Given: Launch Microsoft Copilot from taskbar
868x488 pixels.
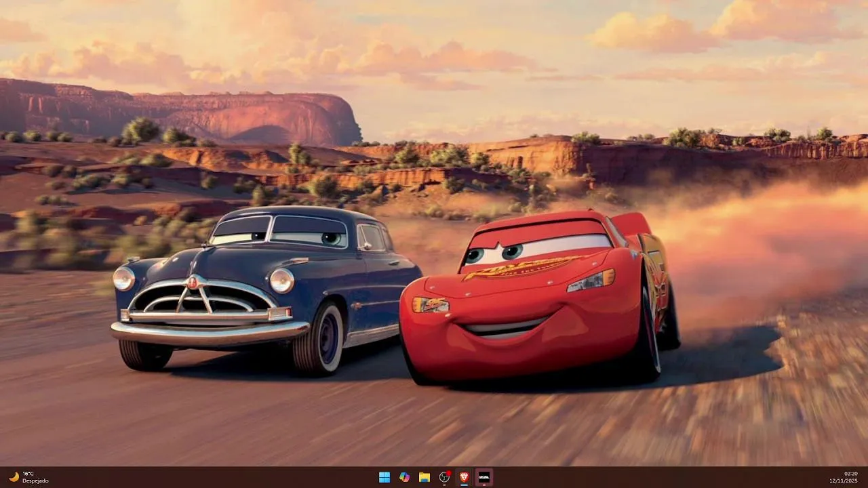Looking at the screenshot, I should (404, 477).
